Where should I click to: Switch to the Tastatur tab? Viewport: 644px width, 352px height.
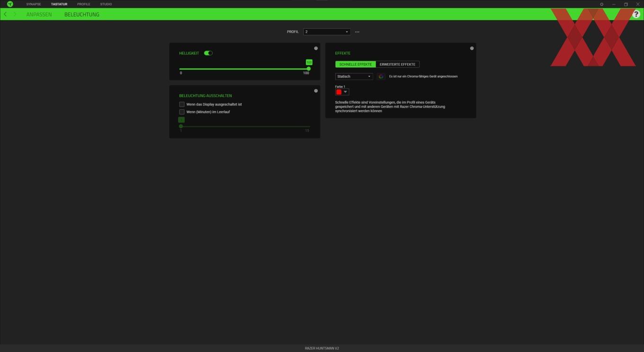(59, 4)
